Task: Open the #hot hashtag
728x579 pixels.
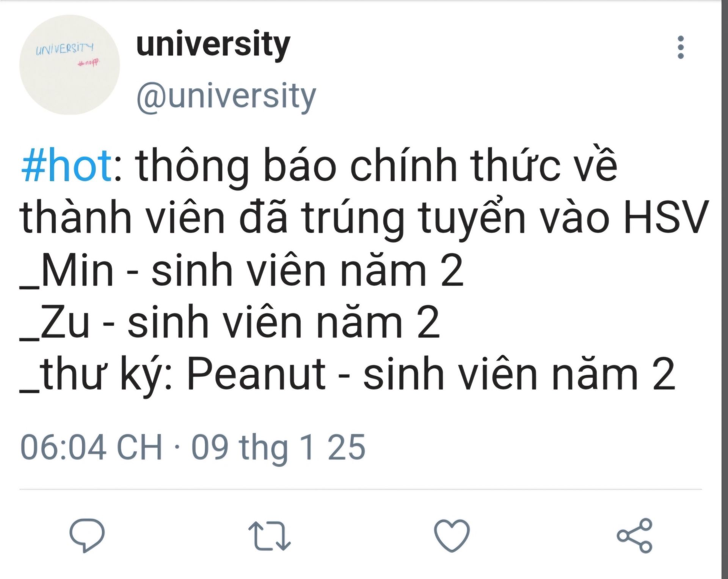Action: [67, 166]
